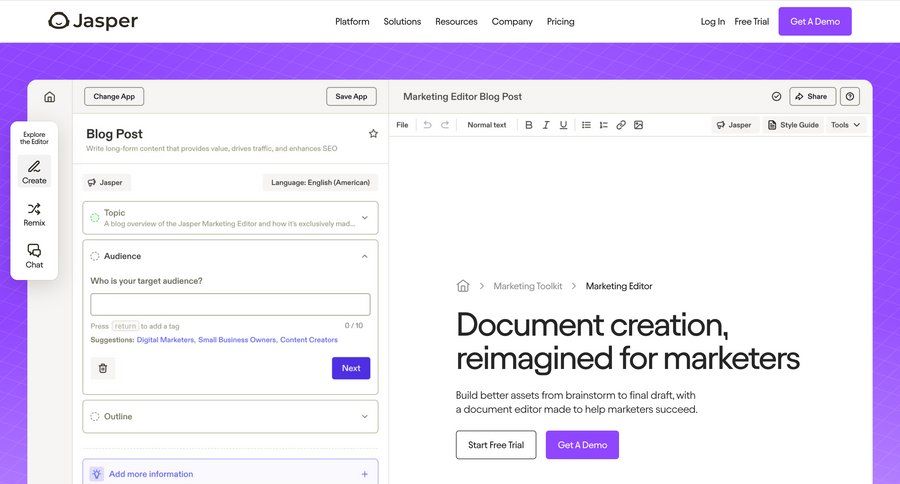The height and width of the screenshot is (484, 900).
Task: Toggle underline formatting
Action: (x=563, y=125)
